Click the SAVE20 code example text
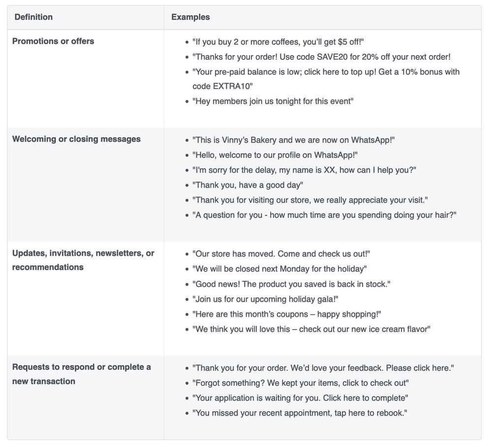This screenshot has width=492, height=448. point(321,57)
